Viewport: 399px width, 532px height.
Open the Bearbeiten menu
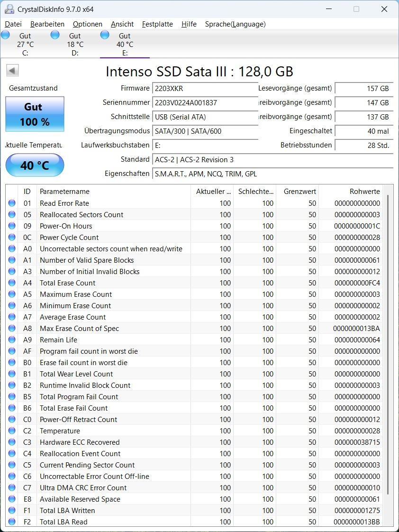tap(47, 24)
